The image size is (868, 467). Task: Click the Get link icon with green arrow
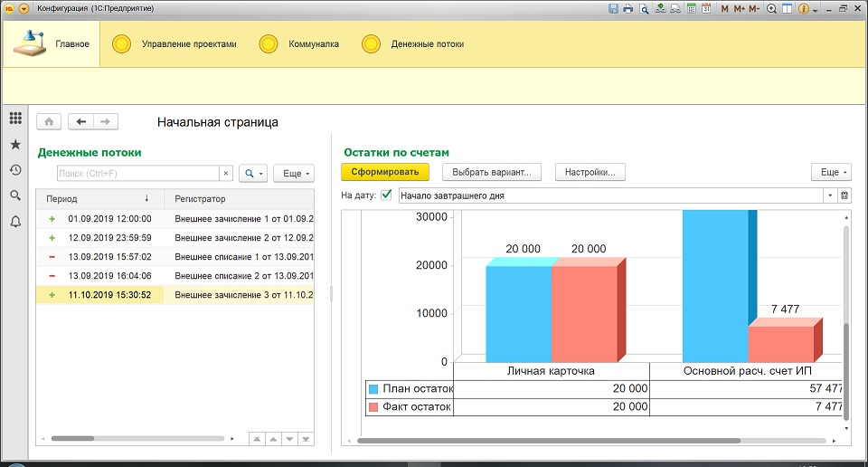pos(660,8)
